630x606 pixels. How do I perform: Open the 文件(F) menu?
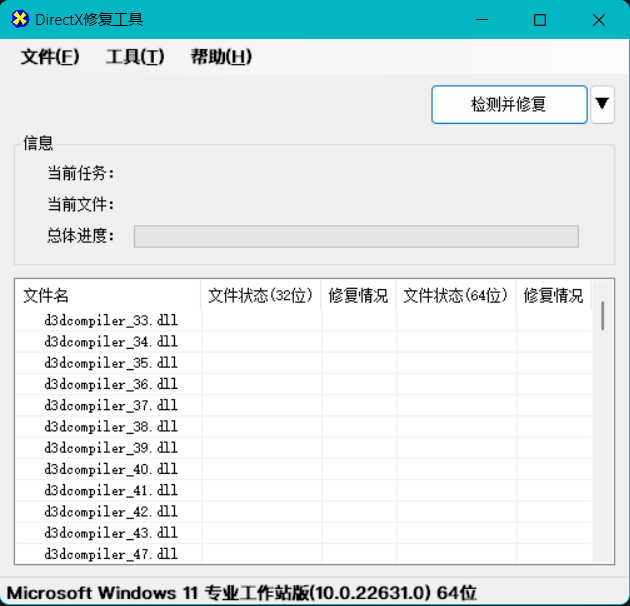click(50, 56)
